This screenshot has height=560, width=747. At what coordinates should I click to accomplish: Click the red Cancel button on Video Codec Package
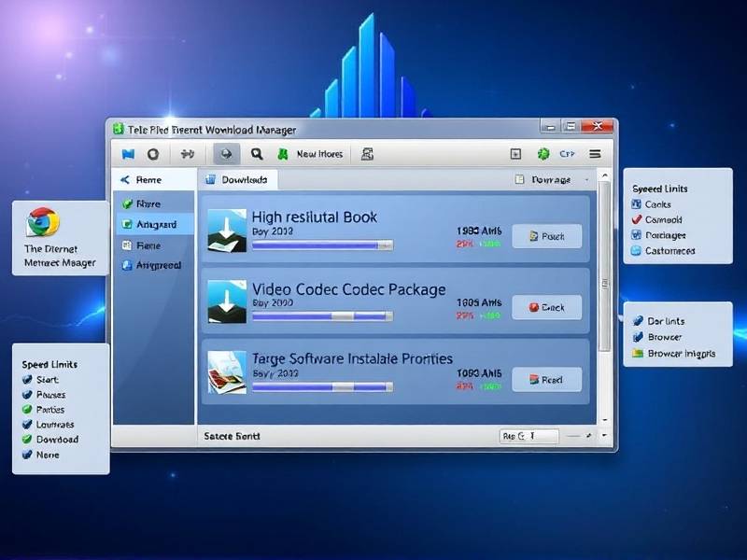coord(546,307)
